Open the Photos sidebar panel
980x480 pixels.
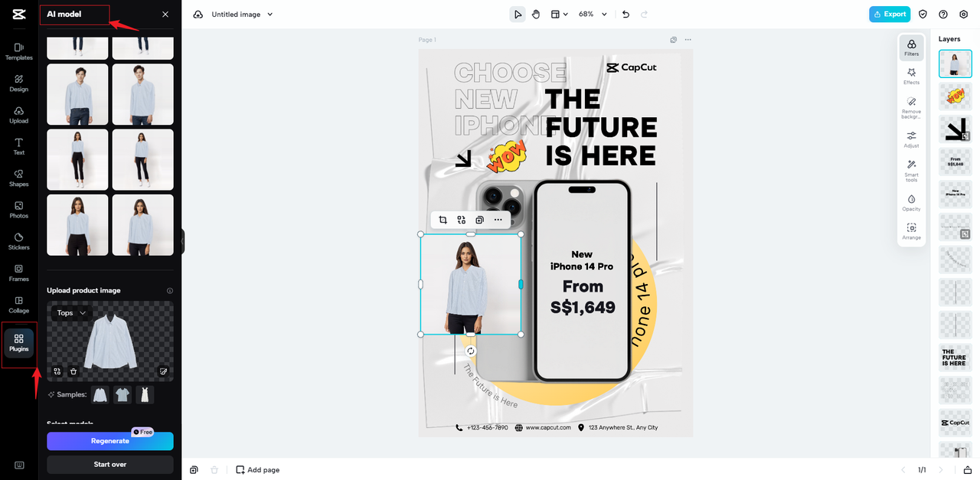click(18, 210)
